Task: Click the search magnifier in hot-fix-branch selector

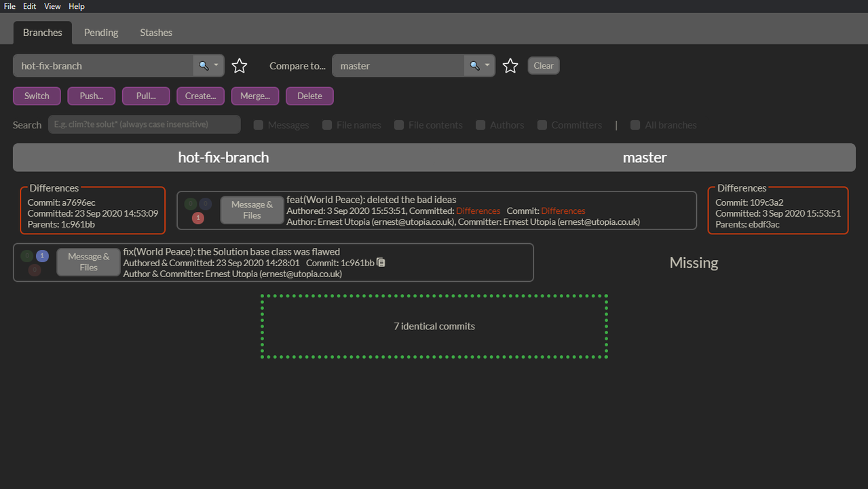Action: tap(202, 66)
